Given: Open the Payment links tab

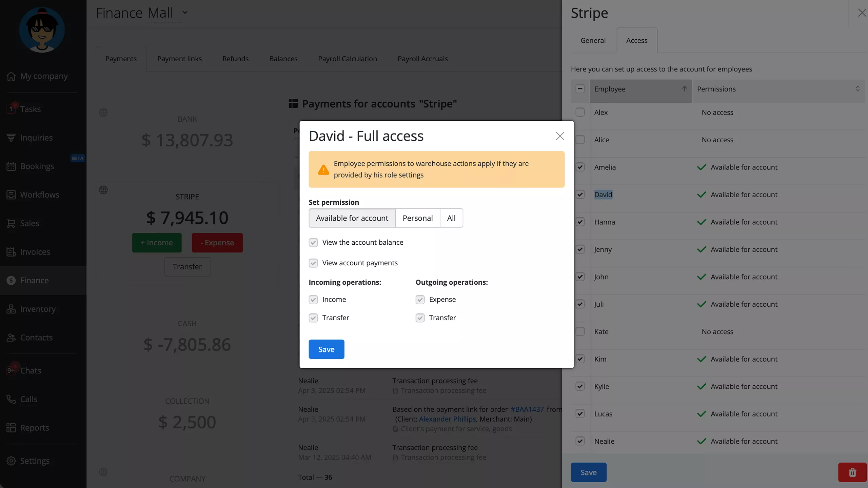Looking at the screenshot, I should 179,59.
